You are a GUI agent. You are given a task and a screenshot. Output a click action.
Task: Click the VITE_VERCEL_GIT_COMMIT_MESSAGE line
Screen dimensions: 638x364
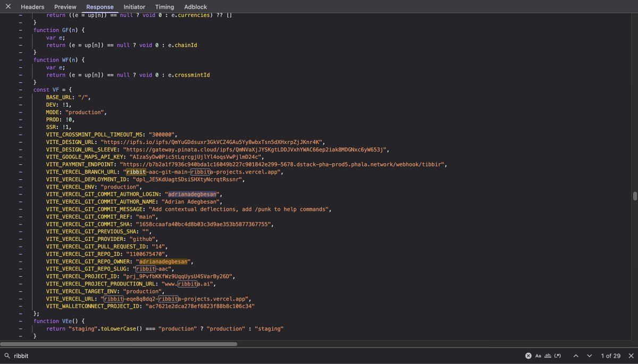(188, 209)
